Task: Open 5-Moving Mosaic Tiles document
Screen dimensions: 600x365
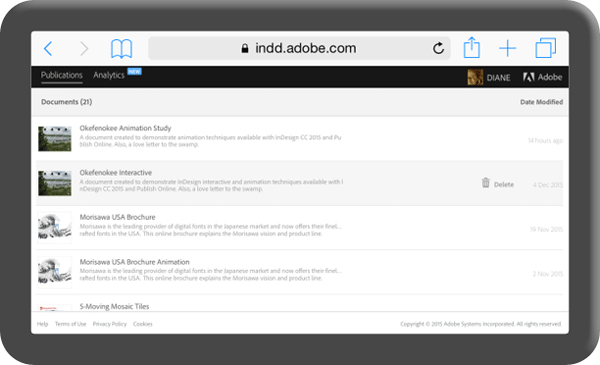Action: click(114, 306)
